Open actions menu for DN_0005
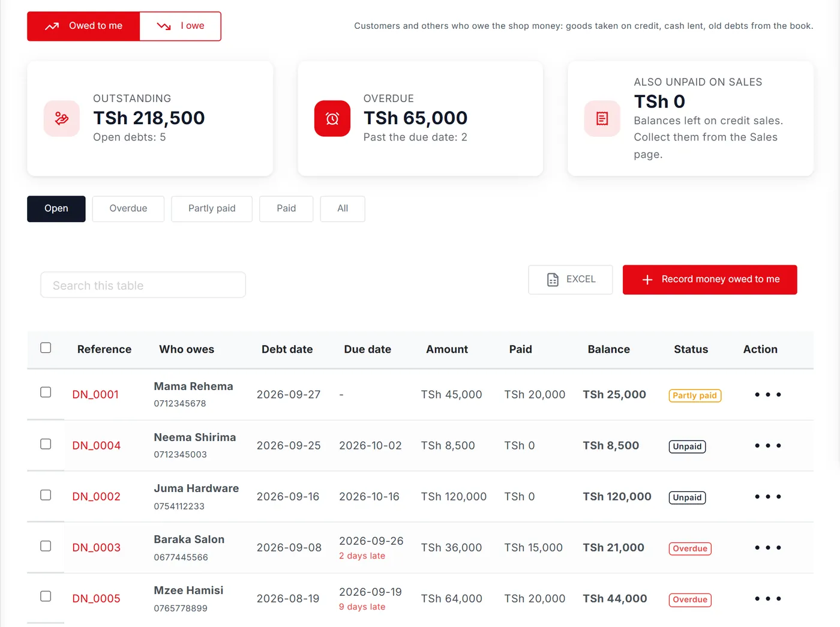This screenshot has height=627, width=840. point(768,599)
